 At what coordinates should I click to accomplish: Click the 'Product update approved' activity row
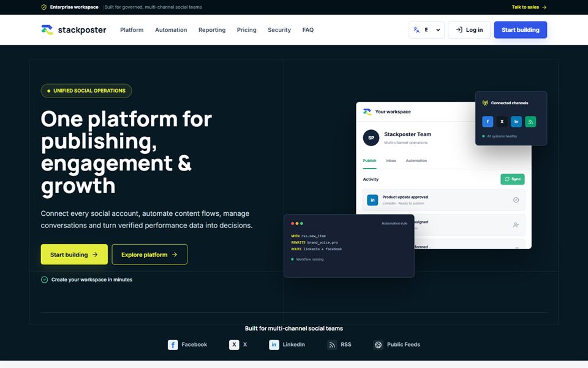(x=443, y=200)
